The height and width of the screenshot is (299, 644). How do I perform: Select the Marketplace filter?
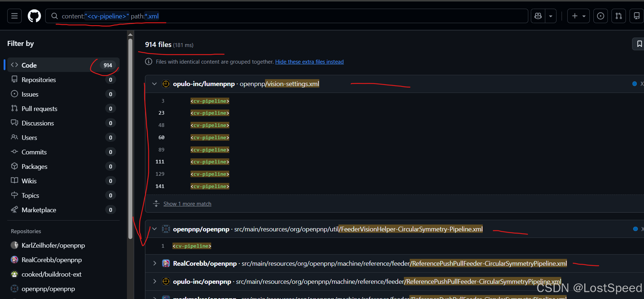pos(63,210)
